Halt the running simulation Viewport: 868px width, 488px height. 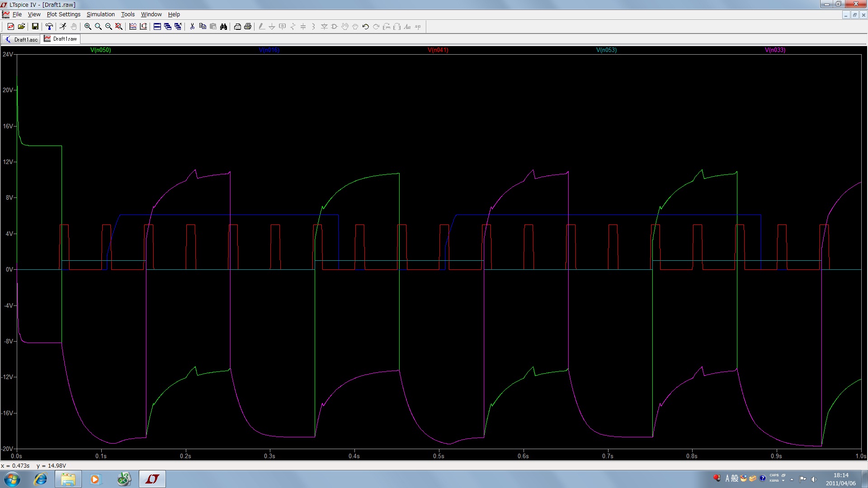coord(73,27)
